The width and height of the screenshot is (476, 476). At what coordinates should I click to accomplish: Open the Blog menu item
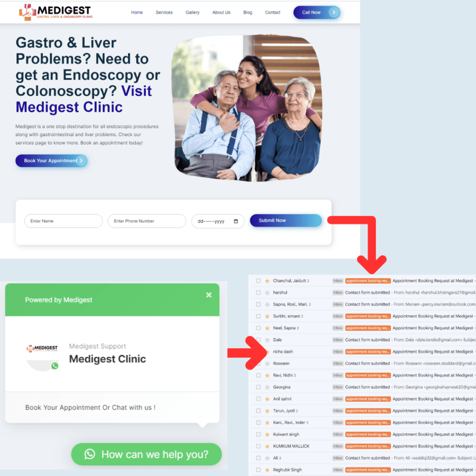coord(248,13)
